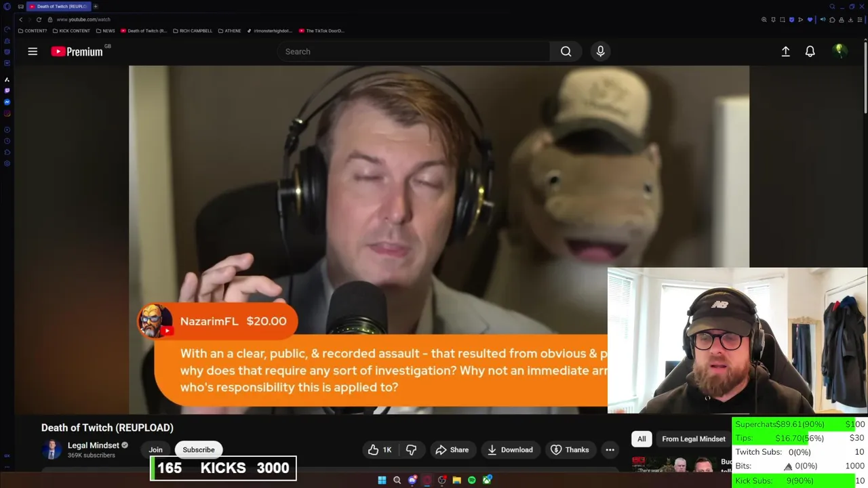The width and height of the screenshot is (868, 488).
Task: Open Xbox app from the taskbar
Action: pos(487,480)
